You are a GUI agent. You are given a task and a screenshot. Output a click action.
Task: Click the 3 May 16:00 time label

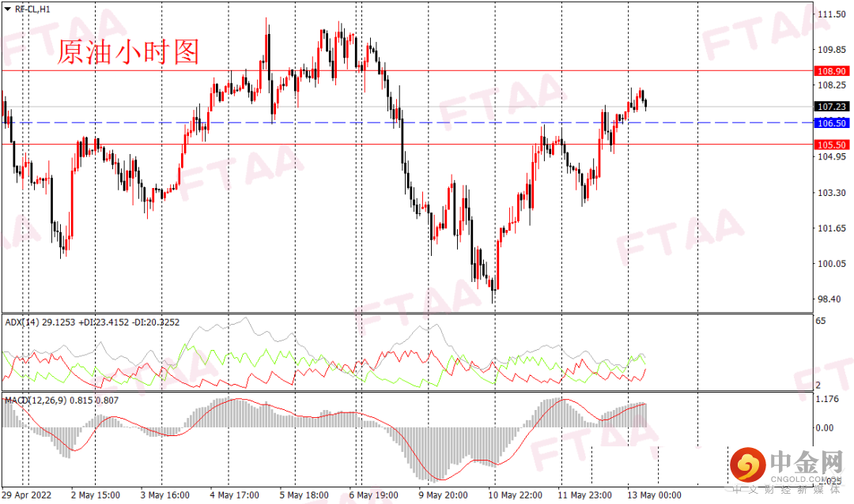click(x=165, y=495)
